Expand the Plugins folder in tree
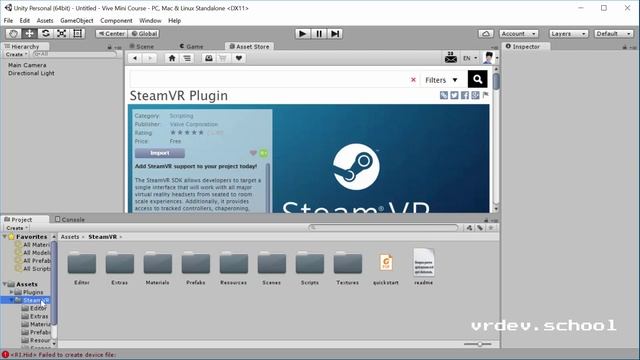The height and width of the screenshot is (360, 640). tap(11, 292)
